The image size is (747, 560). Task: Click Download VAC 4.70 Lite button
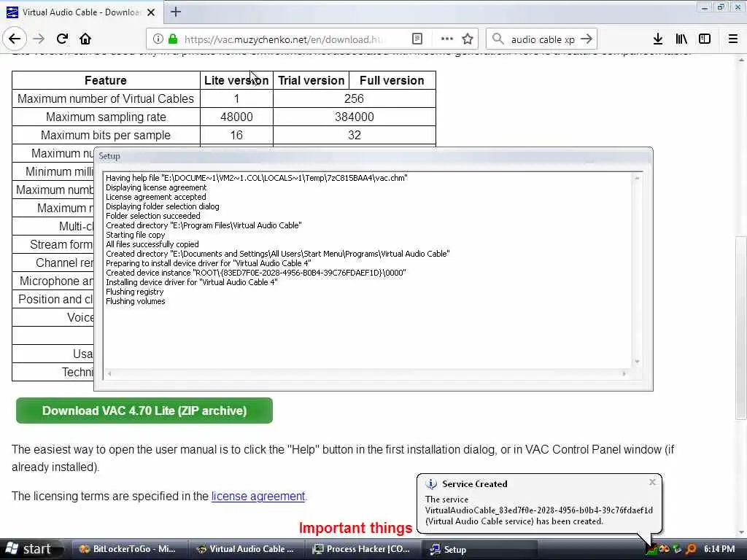144,411
